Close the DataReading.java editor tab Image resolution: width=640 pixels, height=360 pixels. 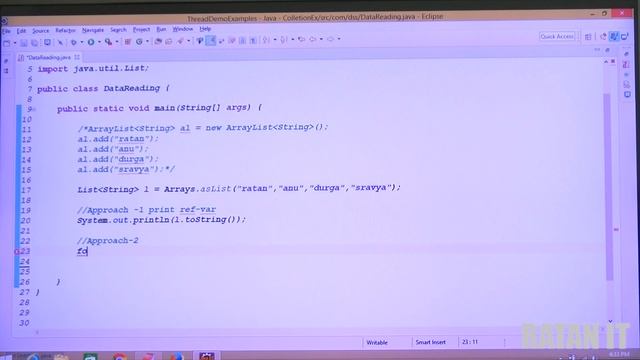coord(77,57)
